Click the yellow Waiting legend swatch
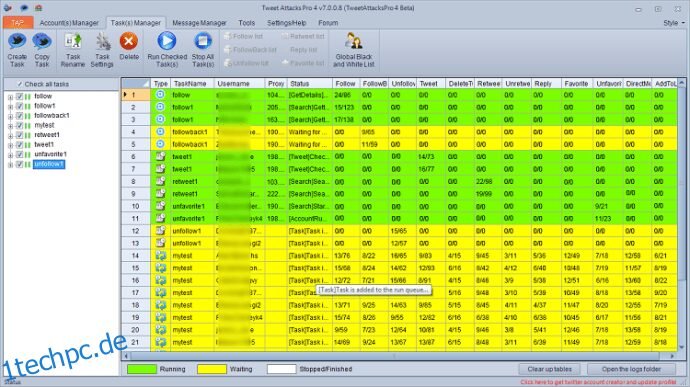The width and height of the screenshot is (690, 387). point(212,369)
